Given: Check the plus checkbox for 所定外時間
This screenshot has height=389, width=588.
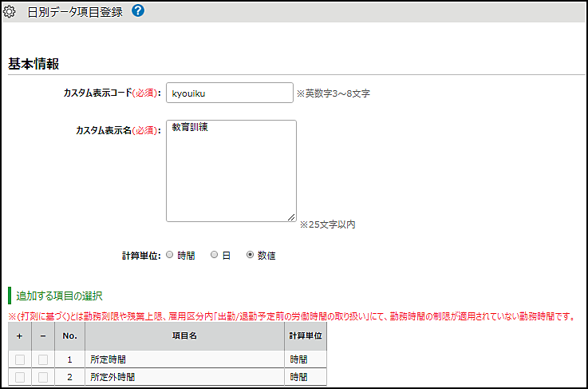Looking at the screenshot, I should [20, 377].
